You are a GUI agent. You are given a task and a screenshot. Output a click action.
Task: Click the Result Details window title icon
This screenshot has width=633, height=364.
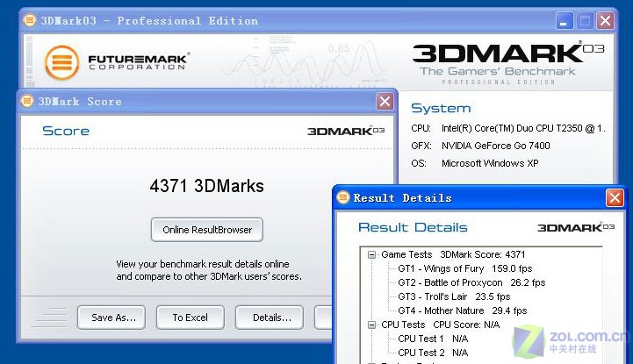pos(343,197)
